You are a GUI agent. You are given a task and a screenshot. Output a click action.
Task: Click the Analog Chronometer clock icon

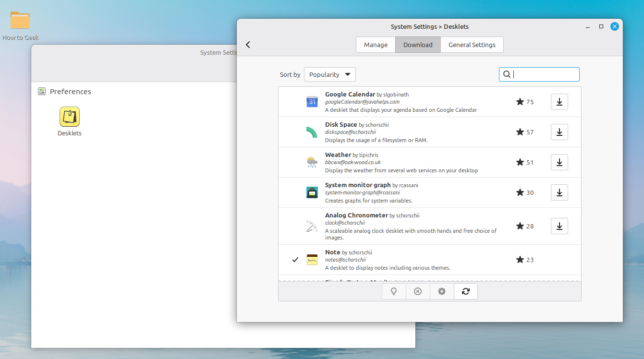pyautogui.click(x=312, y=226)
